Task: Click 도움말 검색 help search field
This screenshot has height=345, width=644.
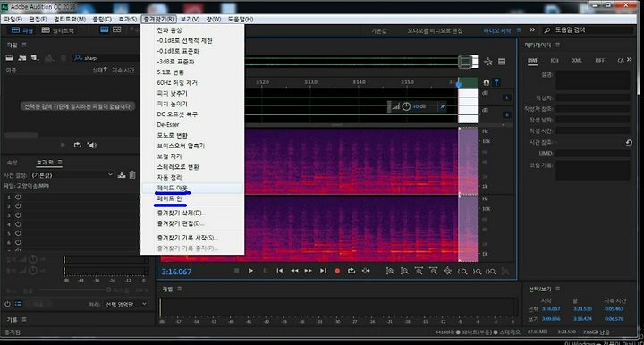Action: pyautogui.click(x=589, y=30)
